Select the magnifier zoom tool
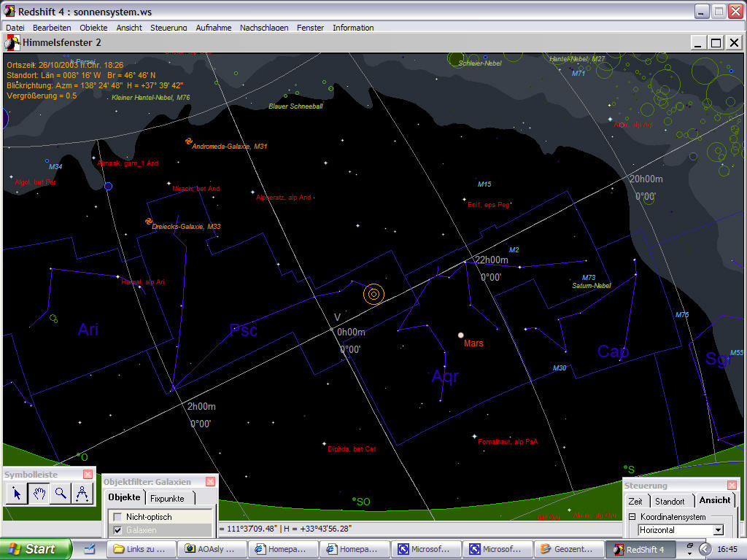The height and width of the screenshot is (560, 747). pyautogui.click(x=61, y=494)
